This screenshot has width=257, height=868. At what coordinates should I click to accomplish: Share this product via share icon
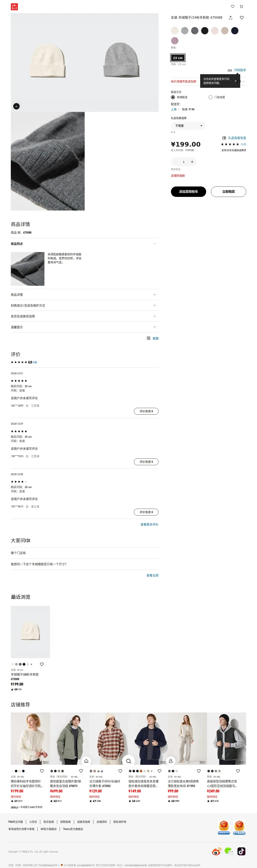230,17
